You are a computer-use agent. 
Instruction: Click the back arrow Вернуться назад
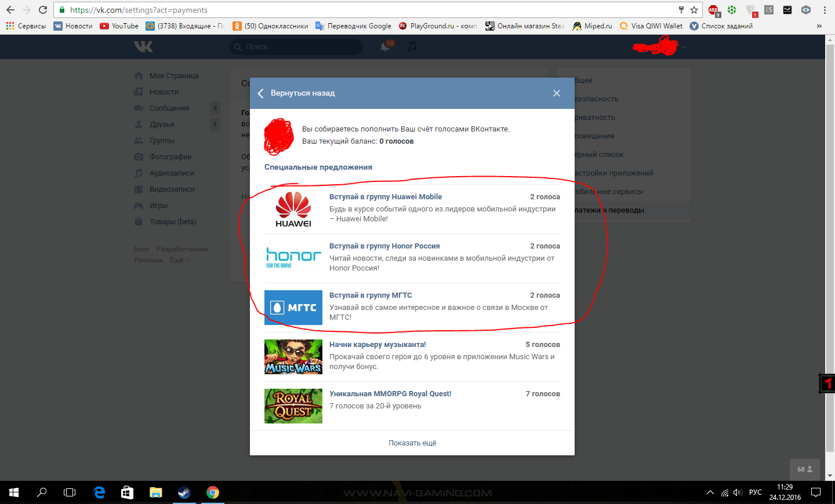point(297,93)
